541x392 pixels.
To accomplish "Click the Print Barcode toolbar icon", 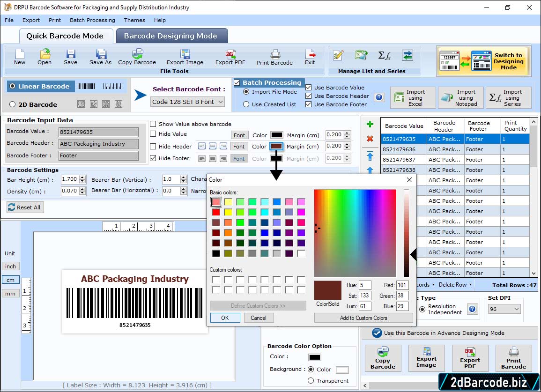I will click(274, 57).
